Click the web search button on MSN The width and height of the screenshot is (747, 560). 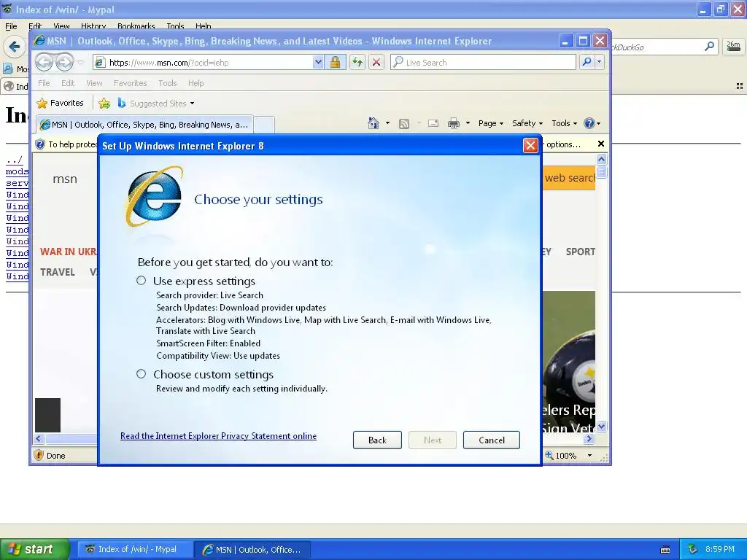[569, 178]
